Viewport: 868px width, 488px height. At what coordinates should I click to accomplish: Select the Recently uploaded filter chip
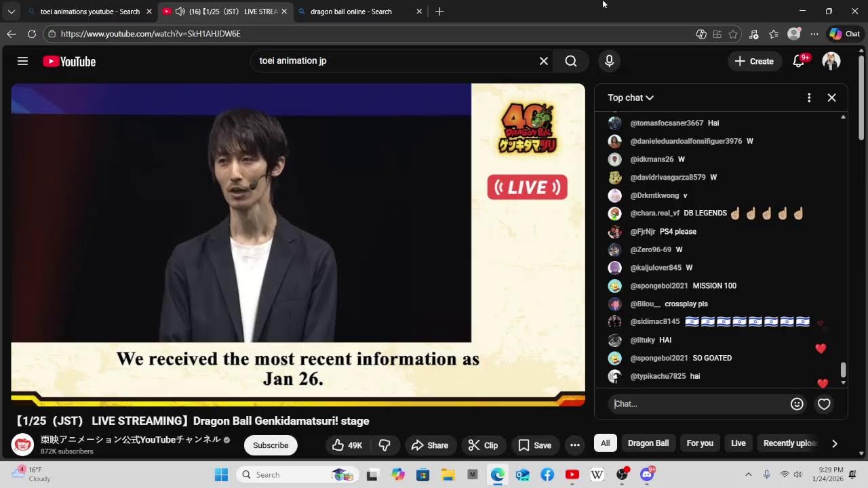coord(790,443)
